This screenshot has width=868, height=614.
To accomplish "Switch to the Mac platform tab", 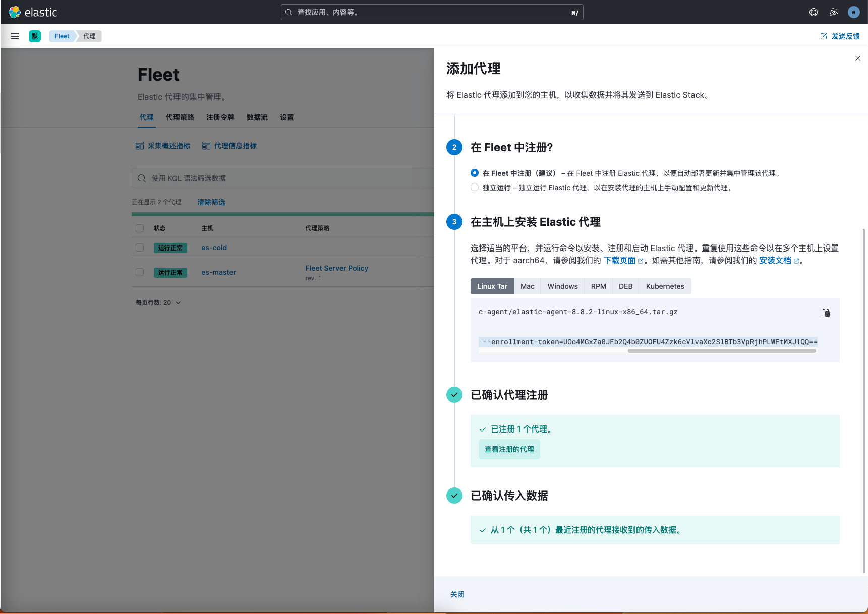I will pos(528,286).
